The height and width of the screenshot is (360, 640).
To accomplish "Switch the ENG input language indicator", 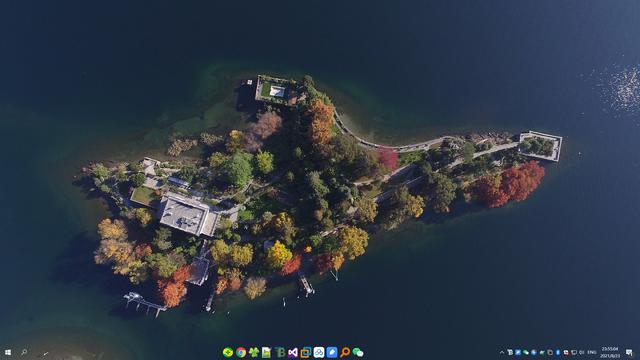I will click(x=592, y=352).
